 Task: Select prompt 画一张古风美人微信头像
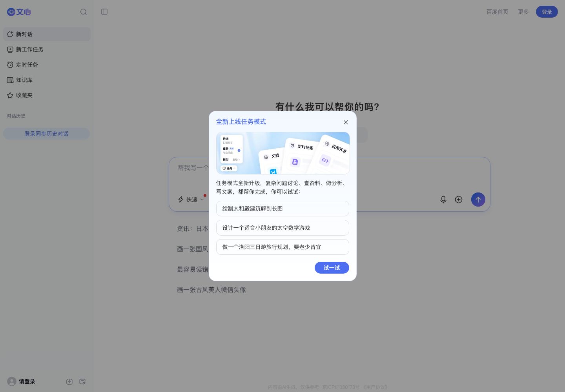211,290
